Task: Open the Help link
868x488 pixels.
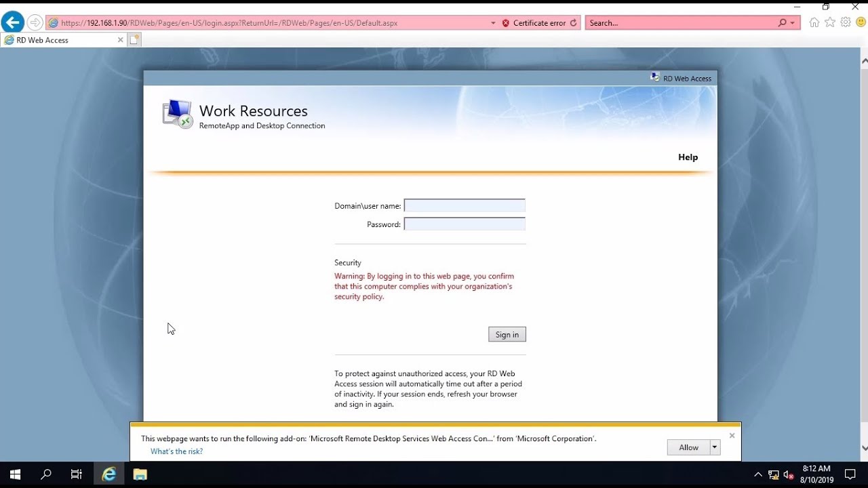Action: 688,157
